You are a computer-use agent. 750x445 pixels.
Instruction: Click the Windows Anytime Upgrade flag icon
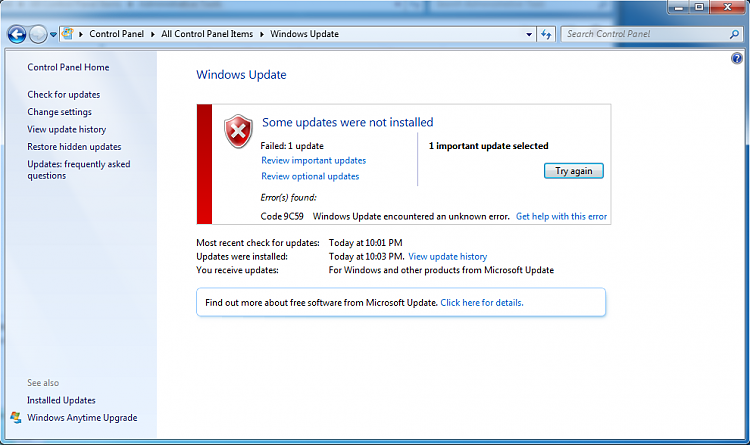click(x=16, y=418)
